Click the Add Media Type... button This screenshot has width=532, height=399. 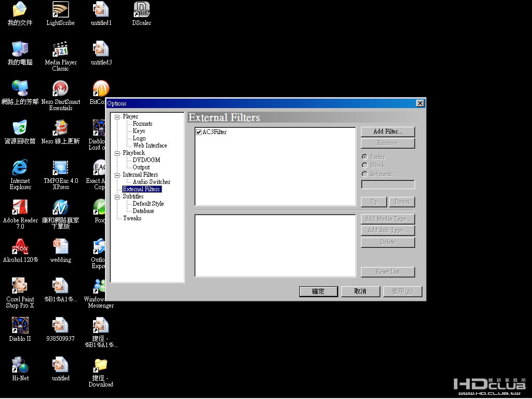388,219
